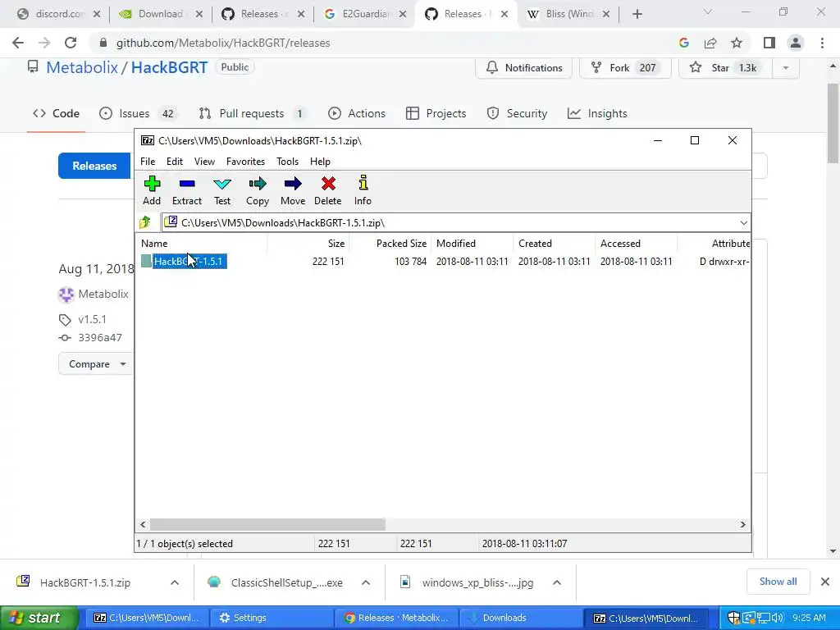Open the Favorites menu

tap(245, 162)
